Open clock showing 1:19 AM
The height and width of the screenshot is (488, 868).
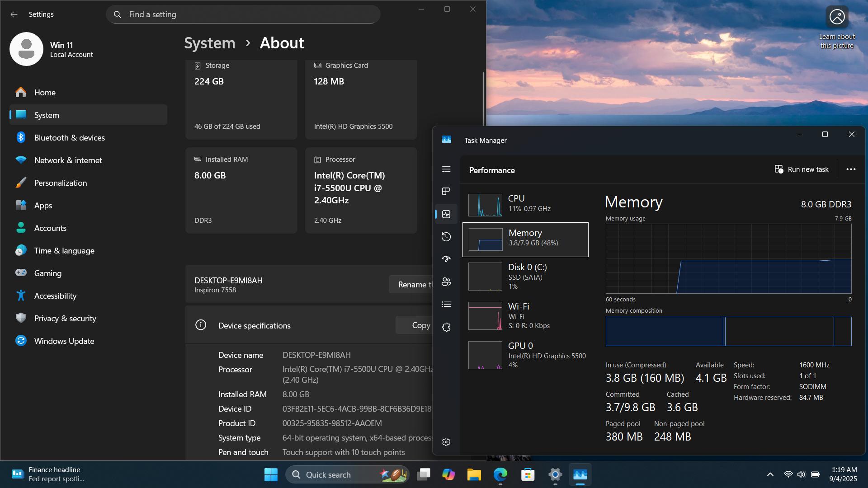coord(844,474)
